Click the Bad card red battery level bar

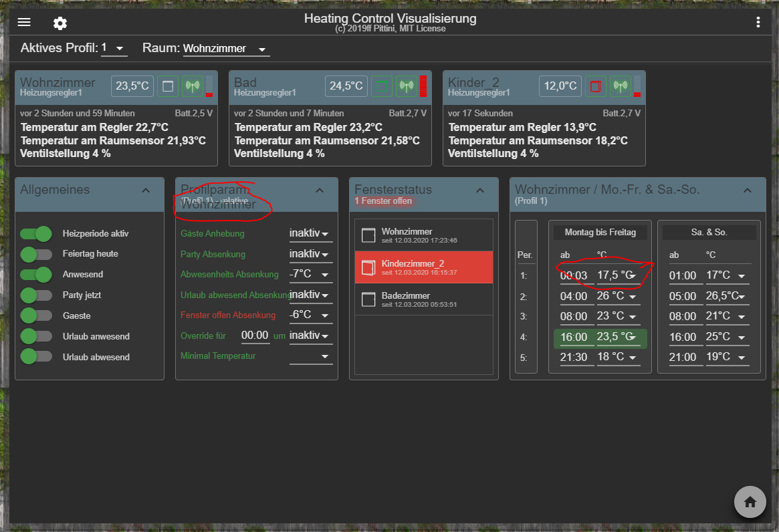pyautogui.click(x=423, y=86)
